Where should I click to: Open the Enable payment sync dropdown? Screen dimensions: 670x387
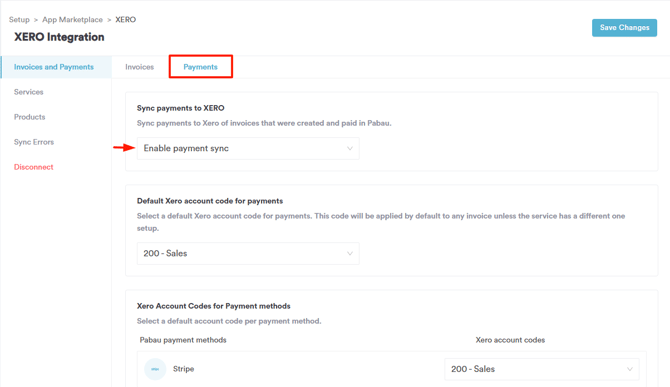(x=248, y=149)
